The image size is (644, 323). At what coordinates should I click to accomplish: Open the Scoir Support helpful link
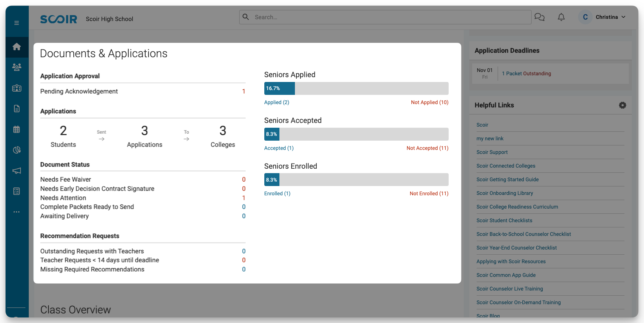point(492,152)
